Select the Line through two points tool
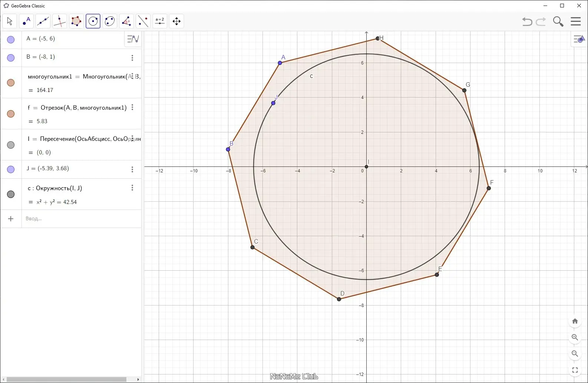588x383 pixels. (x=43, y=21)
